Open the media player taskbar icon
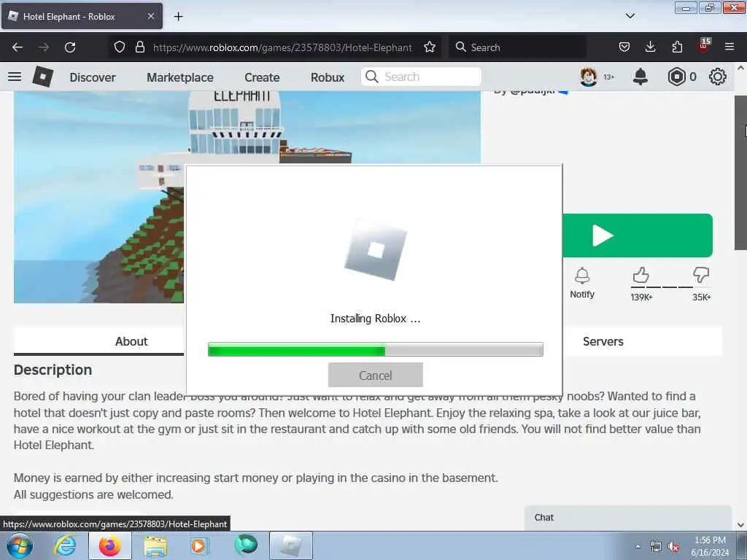This screenshot has height=560, width=747. 199,545
